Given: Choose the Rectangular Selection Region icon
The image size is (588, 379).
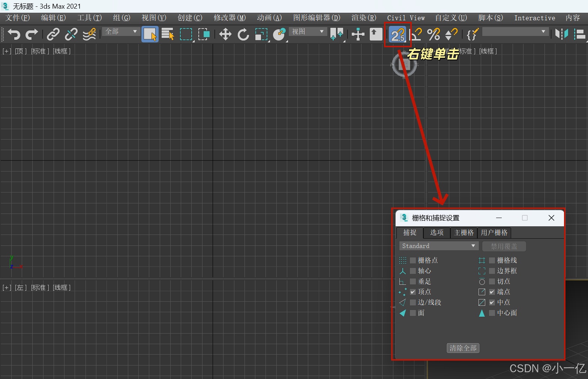Looking at the screenshot, I should click(186, 35).
